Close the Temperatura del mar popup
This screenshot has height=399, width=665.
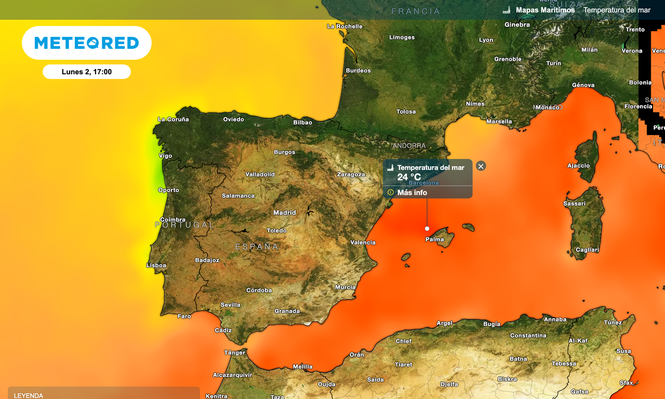[x=481, y=166]
